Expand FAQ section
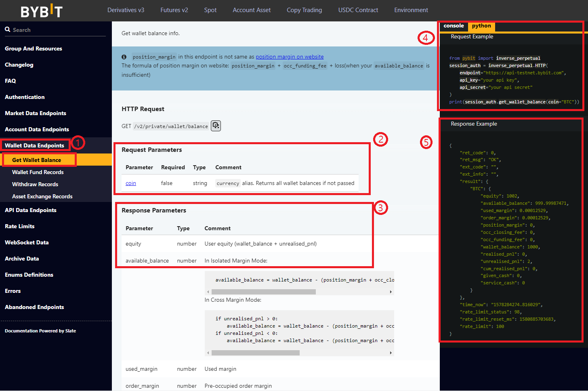The height and width of the screenshot is (391, 588). 10,81
